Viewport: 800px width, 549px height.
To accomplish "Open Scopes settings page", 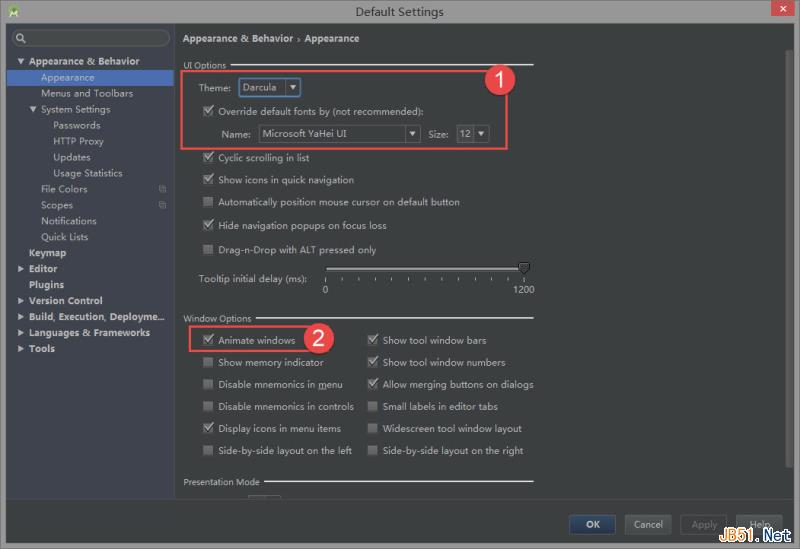I will [x=57, y=205].
